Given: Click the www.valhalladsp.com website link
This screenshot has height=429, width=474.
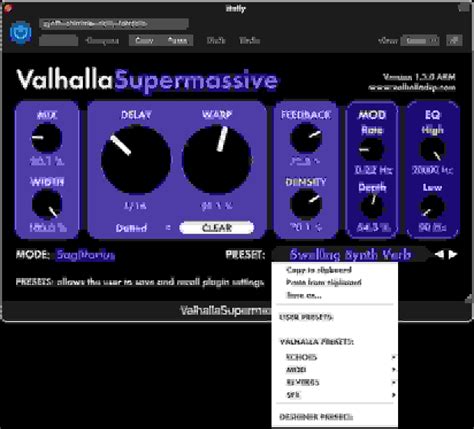Looking at the screenshot, I should click(x=412, y=88).
